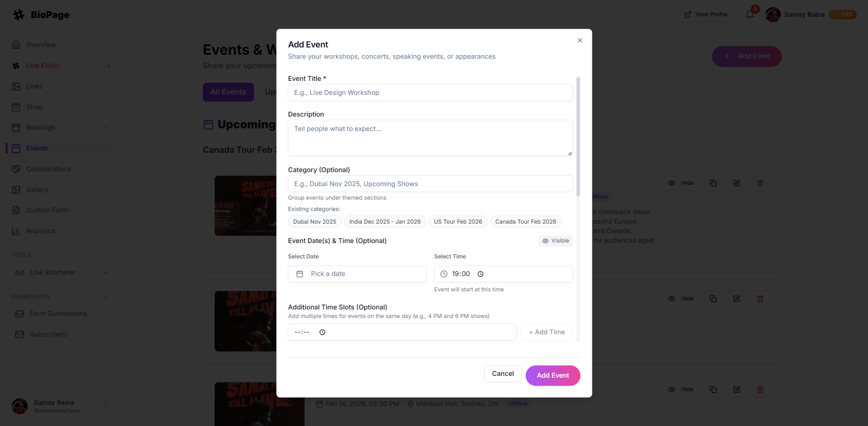Click the clock icon in additional time slot
Image resolution: width=868 pixels, height=426 pixels.
pyautogui.click(x=323, y=332)
